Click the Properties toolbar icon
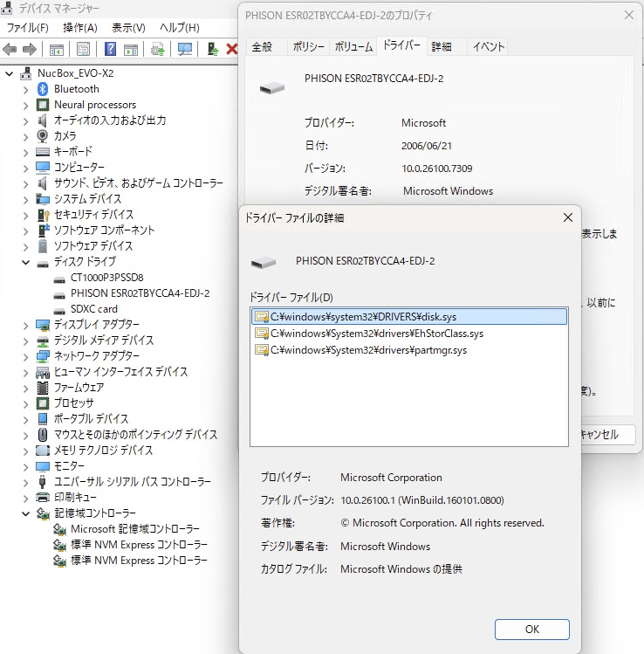The height and width of the screenshot is (654, 644). [x=85, y=49]
